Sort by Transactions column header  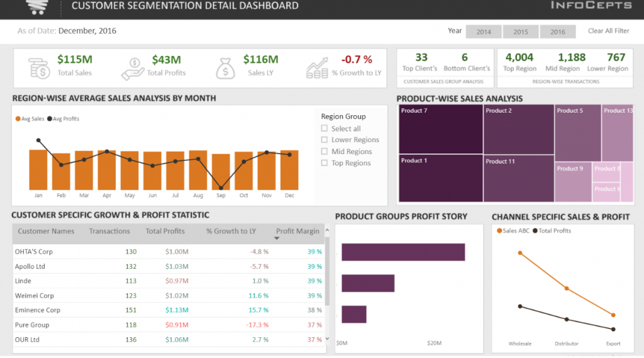coord(109,231)
